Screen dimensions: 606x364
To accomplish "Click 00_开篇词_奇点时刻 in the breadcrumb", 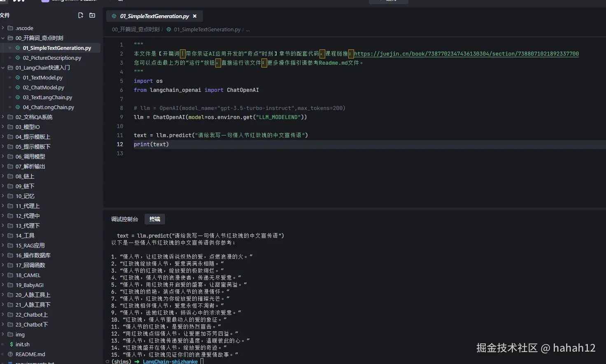I will (x=135, y=30).
